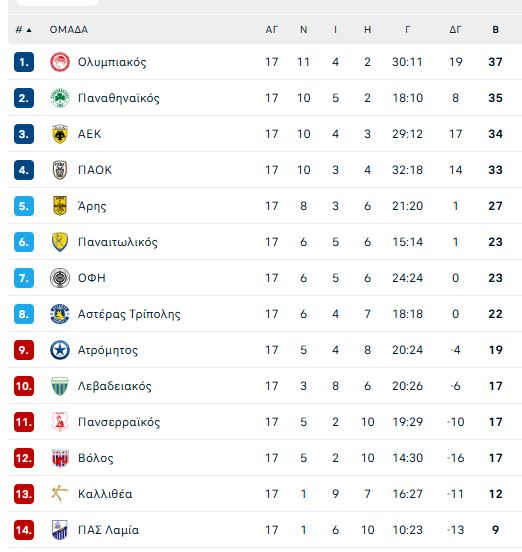This screenshot has width=522, height=552.
Task: Click the Παναιτωλικός shield crest icon
Action: click(59, 242)
